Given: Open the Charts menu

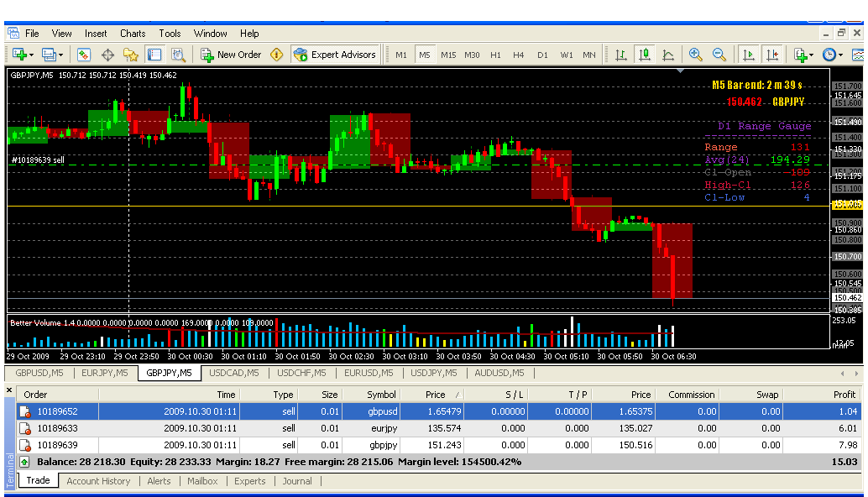Looking at the screenshot, I should click(133, 34).
